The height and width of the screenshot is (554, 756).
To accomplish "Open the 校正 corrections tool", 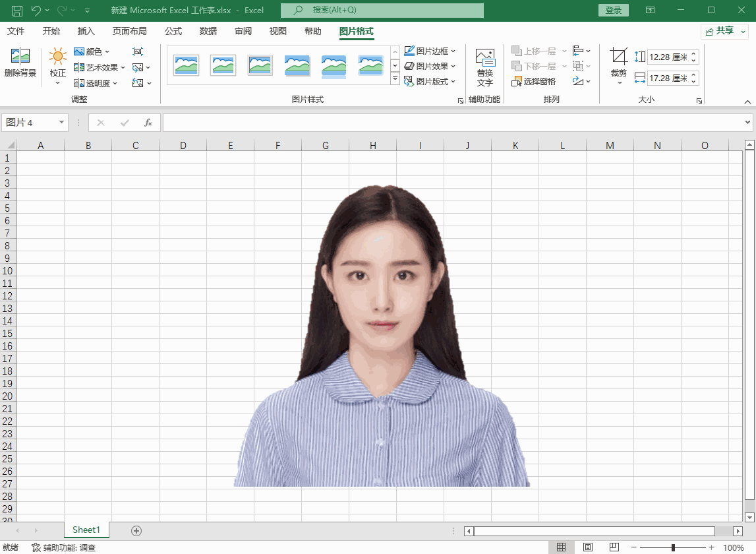I will pos(57,67).
